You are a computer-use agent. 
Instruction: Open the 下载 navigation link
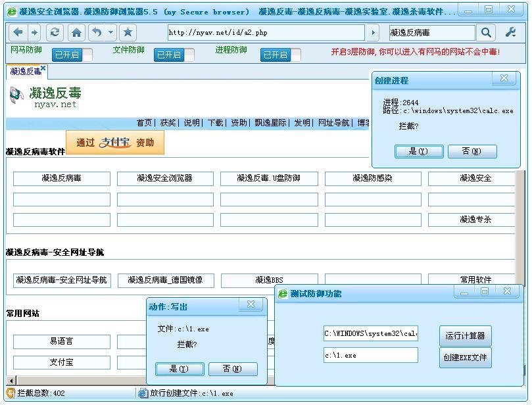point(215,123)
